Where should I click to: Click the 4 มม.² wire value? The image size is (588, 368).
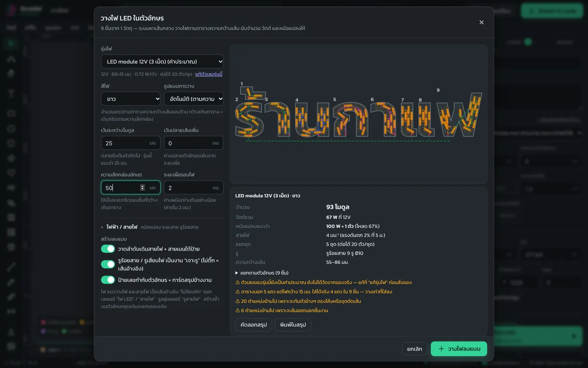pos(356,235)
